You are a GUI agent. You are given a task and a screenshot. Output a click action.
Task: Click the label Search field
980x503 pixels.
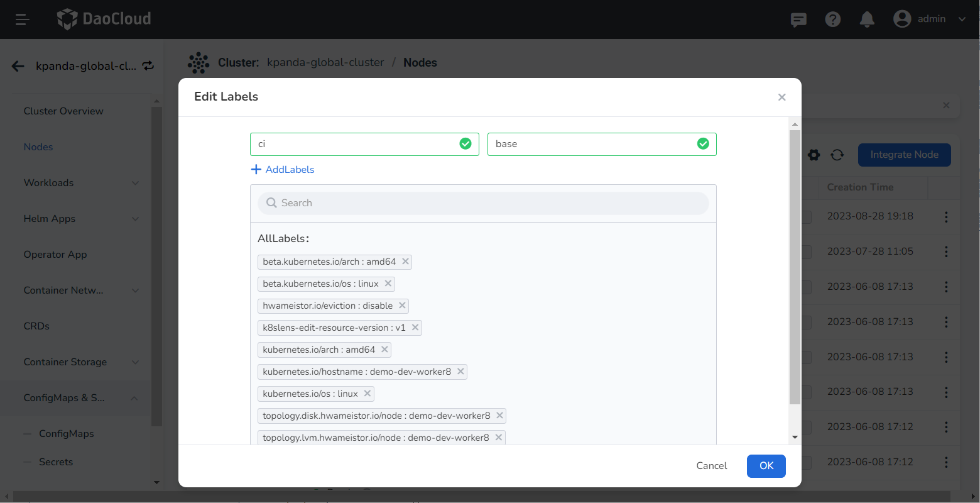point(483,203)
